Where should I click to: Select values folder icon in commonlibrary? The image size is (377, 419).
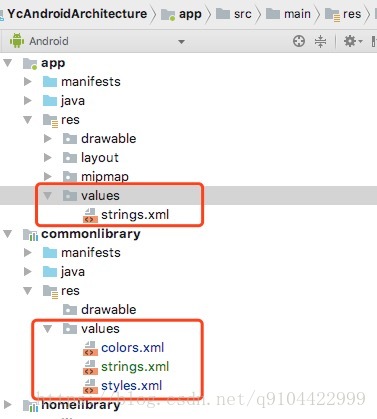(70, 329)
